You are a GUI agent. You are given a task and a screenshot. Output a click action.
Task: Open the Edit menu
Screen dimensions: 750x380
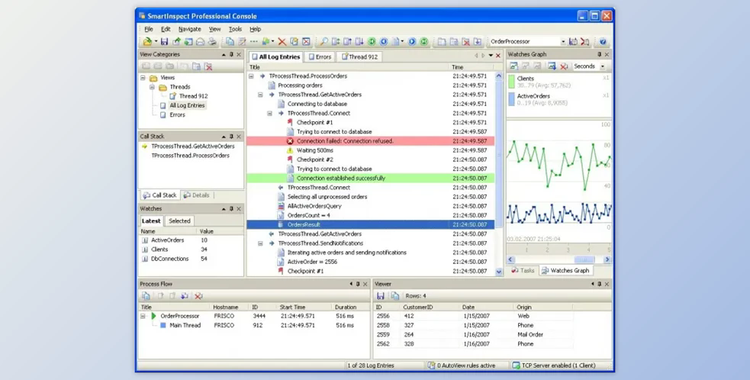point(165,29)
